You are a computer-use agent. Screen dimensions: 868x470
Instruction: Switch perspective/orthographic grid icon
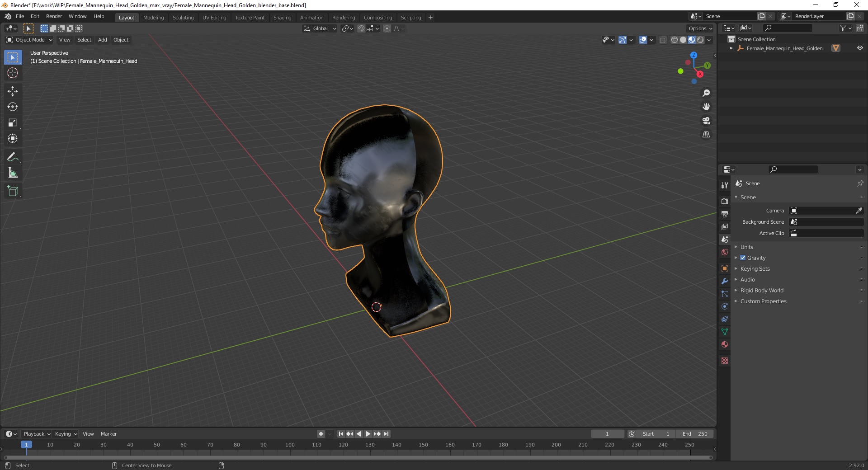click(706, 135)
